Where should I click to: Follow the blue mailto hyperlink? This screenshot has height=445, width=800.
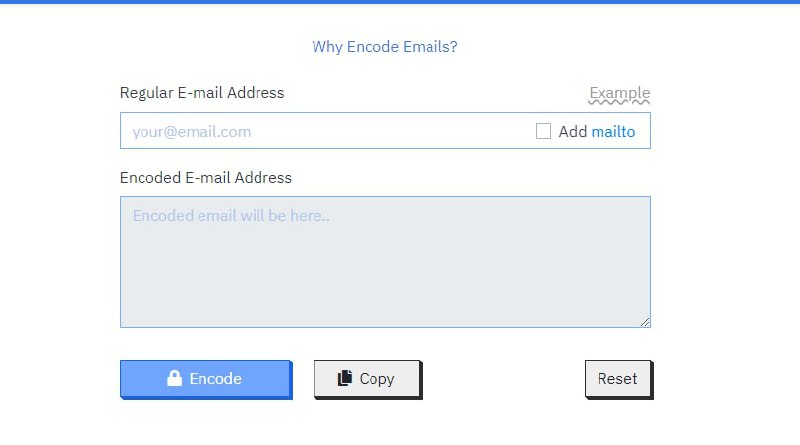pyautogui.click(x=613, y=132)
